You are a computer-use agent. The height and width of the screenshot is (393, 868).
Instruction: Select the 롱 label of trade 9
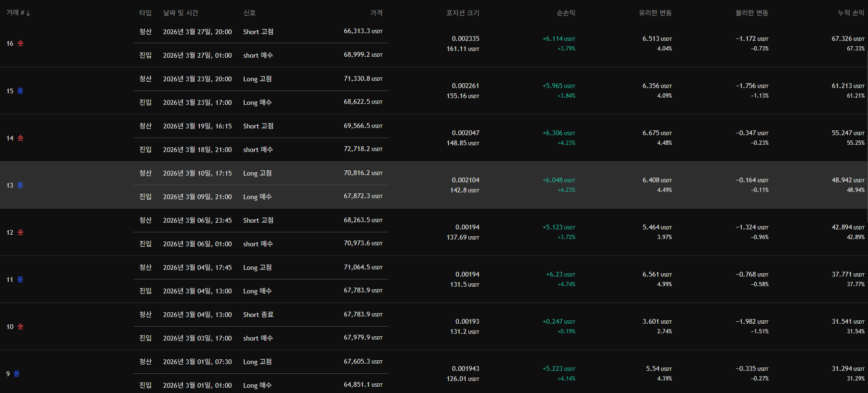[x=16, y=374]
